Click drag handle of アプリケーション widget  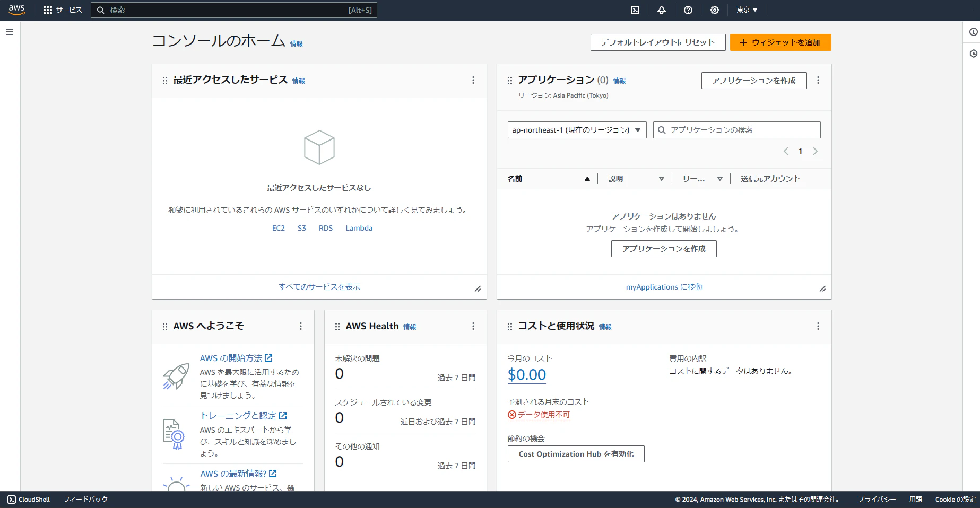[510, 81]
